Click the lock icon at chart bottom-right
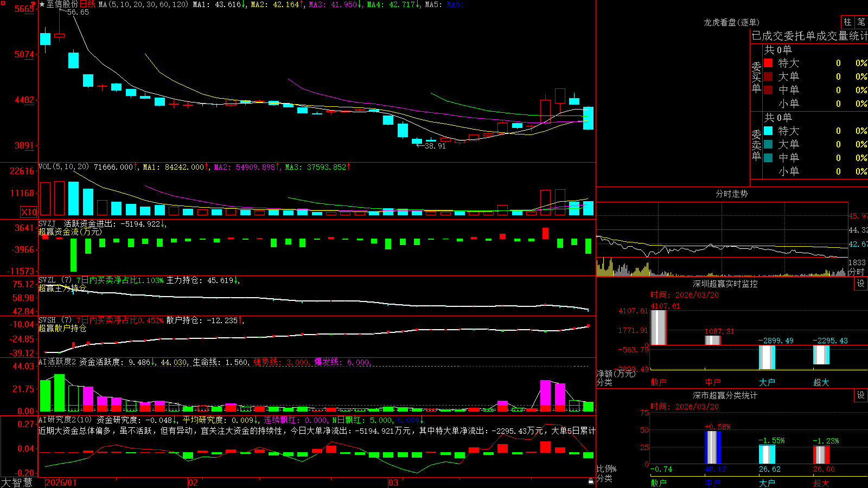 [x=591, y=481]
